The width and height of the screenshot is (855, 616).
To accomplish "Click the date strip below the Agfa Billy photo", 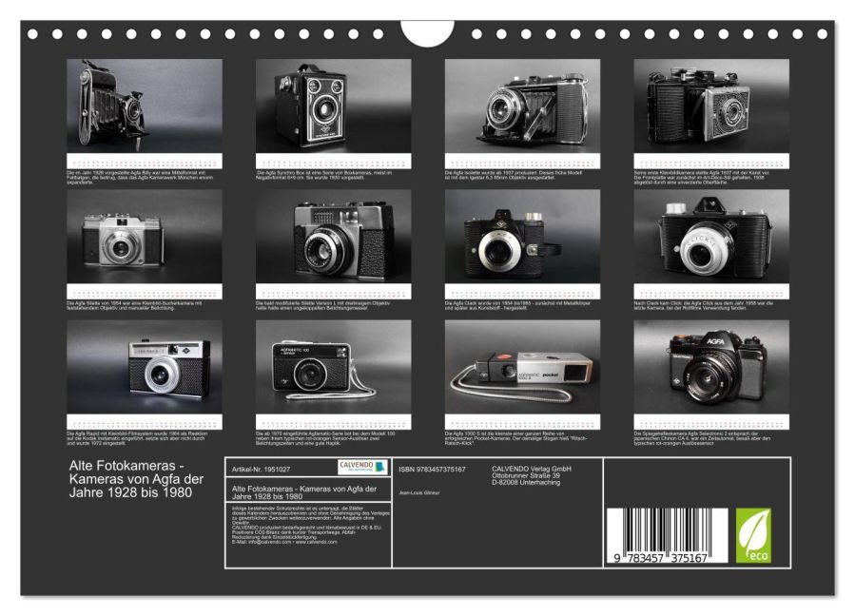I will pos(145,162).
